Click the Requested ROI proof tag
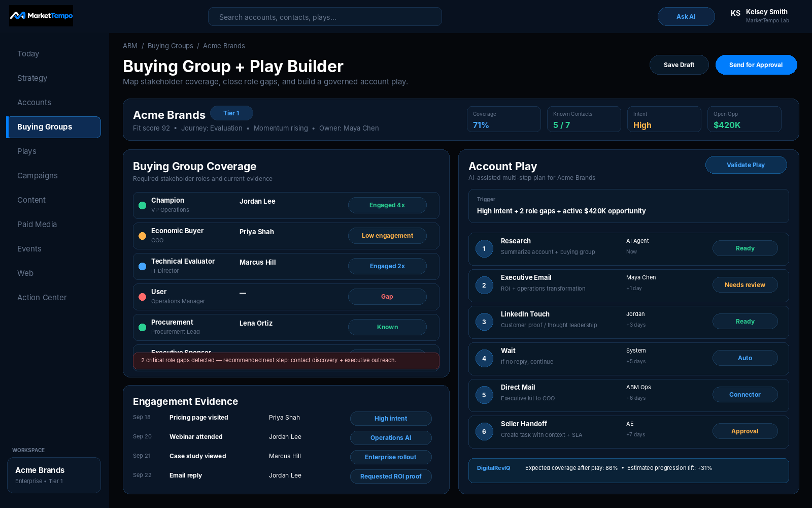Screen dimensions: 812x508 coord(391,477)
